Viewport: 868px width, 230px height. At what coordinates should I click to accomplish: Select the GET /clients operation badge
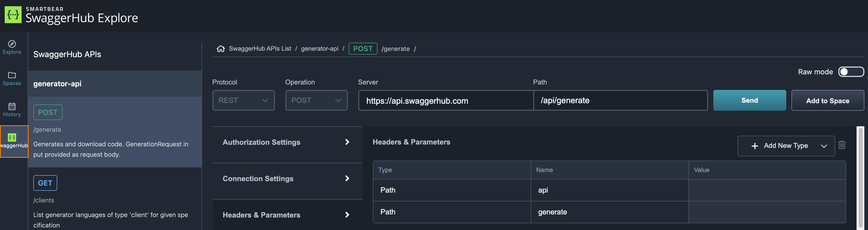click(45, 183)
